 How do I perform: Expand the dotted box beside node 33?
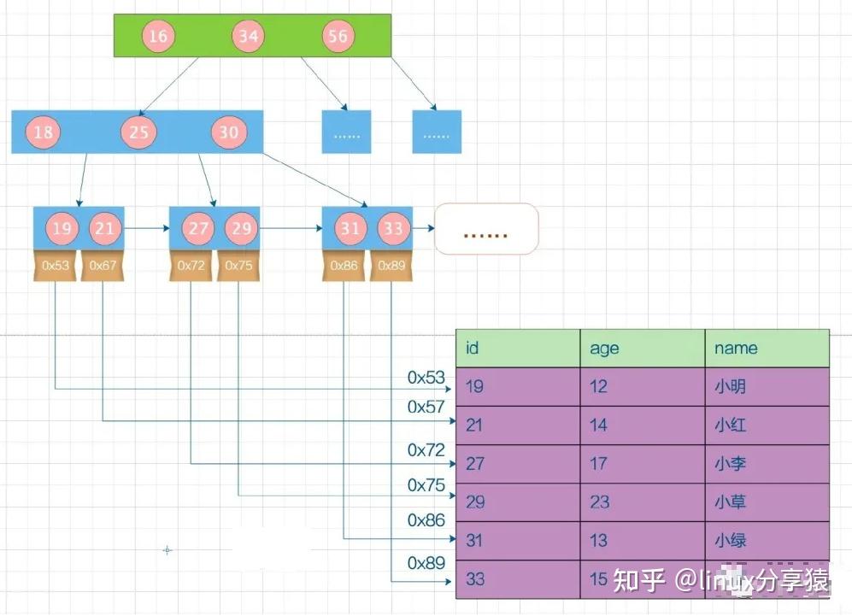coord(486,228)
